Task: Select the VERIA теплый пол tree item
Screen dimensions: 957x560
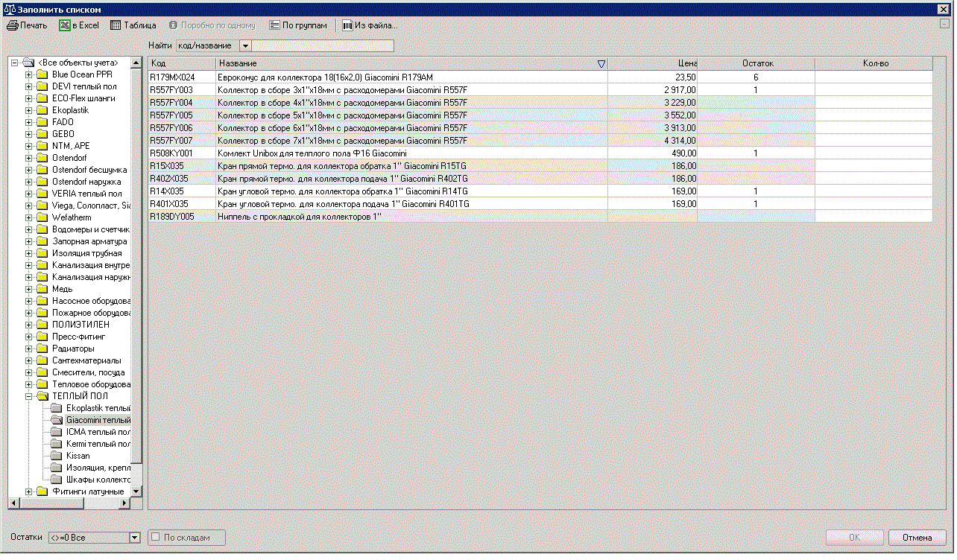Action: click(x=86, y=194)
